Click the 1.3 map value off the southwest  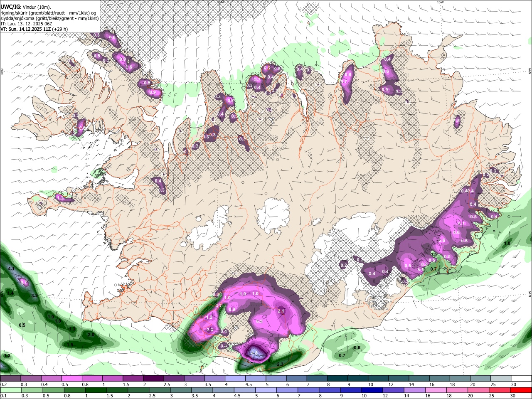(x=72, y=329)
